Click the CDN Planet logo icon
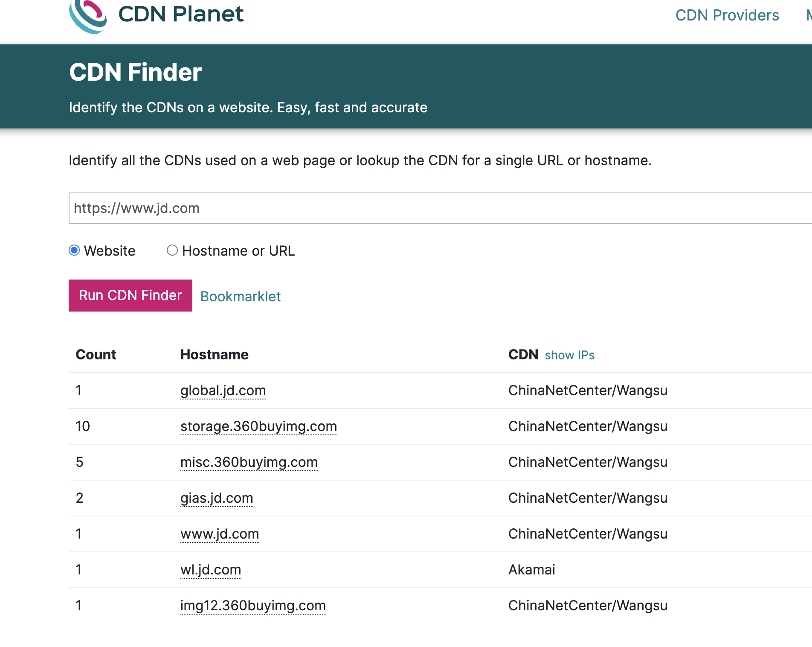 point(88,15)
